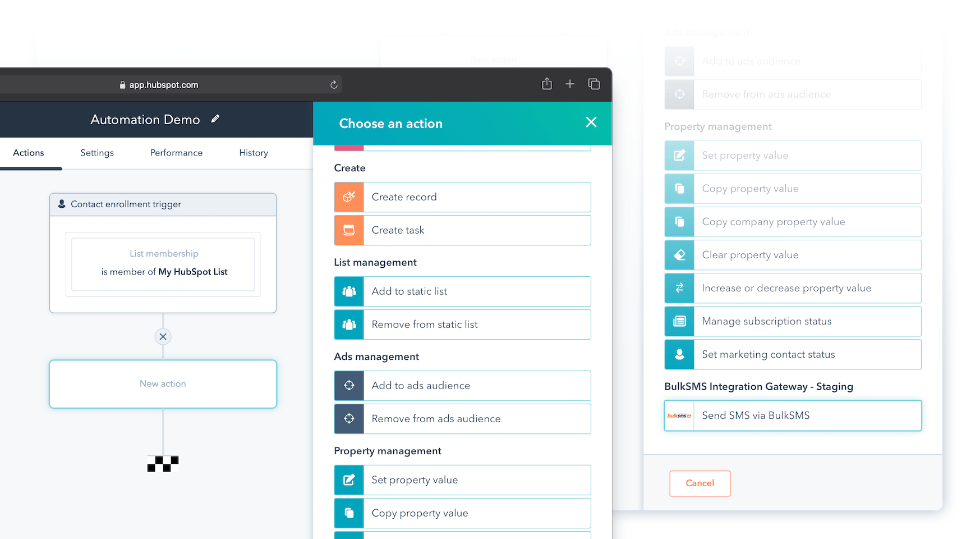980x539 pixels.
Task: Close the Choose an action panel
Action: tap(591, 122)
